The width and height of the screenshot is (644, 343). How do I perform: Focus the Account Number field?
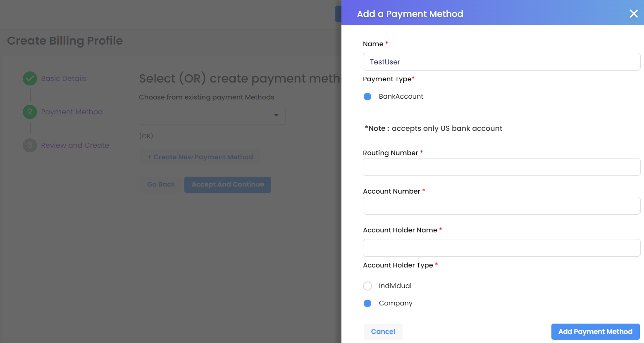coord(501,206)
